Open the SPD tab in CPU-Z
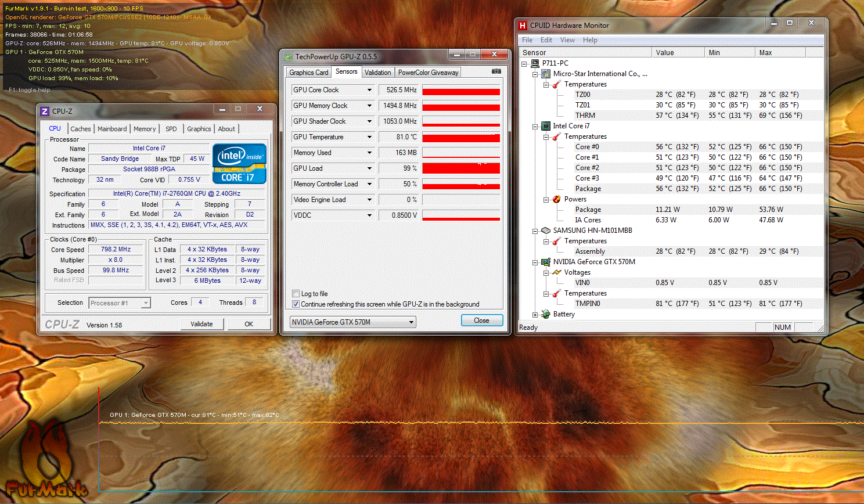864x504 pixels. pos(171,129)
